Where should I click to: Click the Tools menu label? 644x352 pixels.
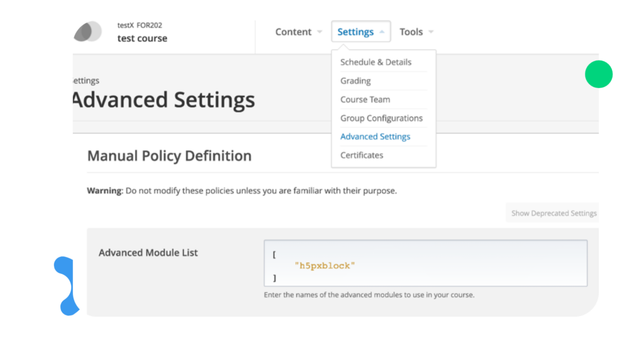(x=411, y=32)
